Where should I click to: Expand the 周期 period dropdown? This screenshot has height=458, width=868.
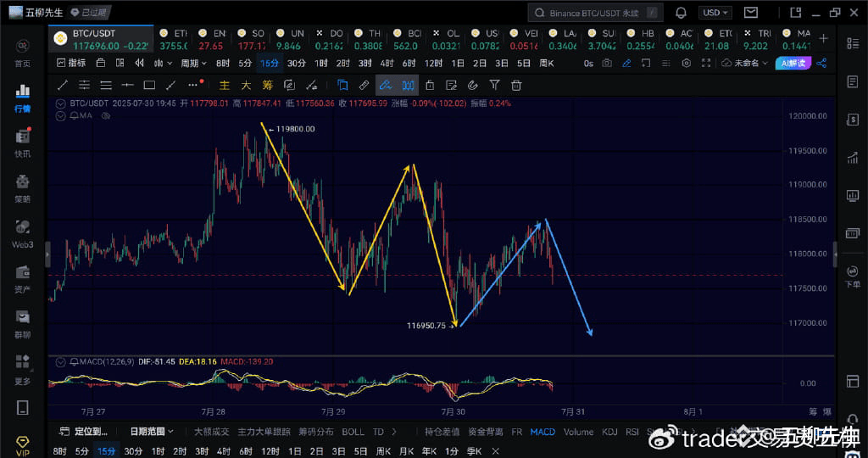pos(193,63)
